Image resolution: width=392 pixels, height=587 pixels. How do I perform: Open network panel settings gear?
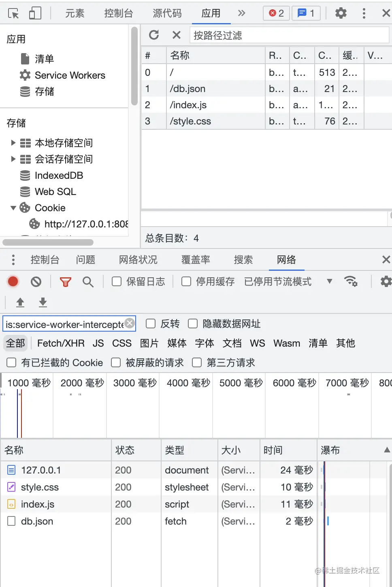(386, 281)
